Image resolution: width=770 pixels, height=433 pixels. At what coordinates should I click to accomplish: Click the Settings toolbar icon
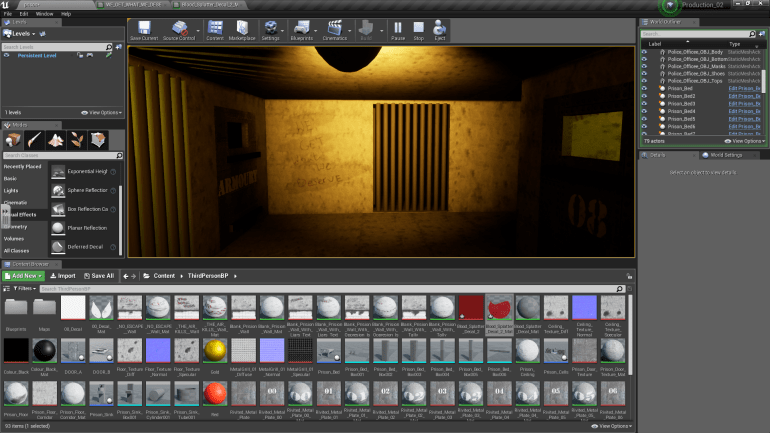coord(270,30)
